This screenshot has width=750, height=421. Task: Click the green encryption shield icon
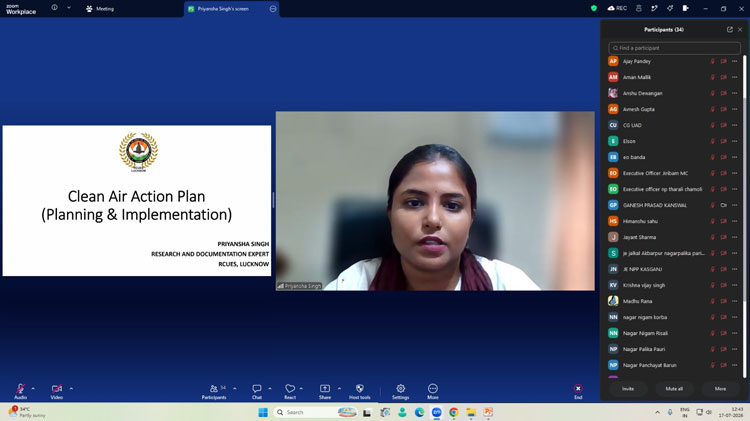tap(594, 8)
